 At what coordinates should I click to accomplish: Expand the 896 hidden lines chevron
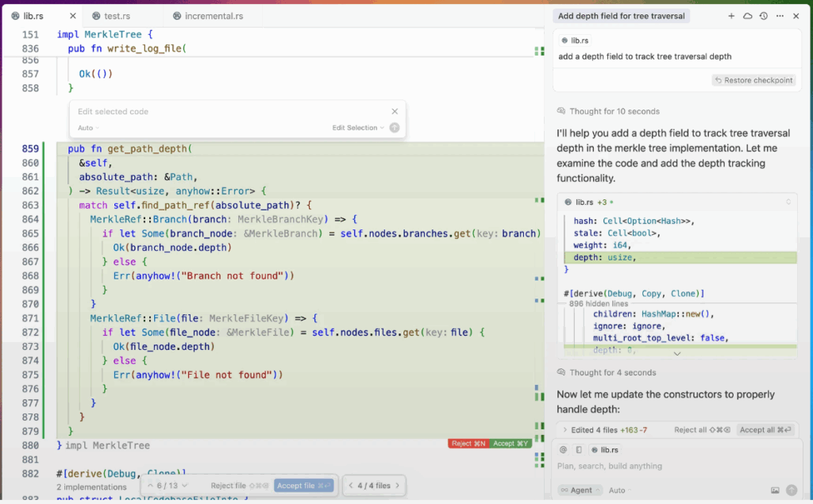pyautogui.click(x=676, y=353)
